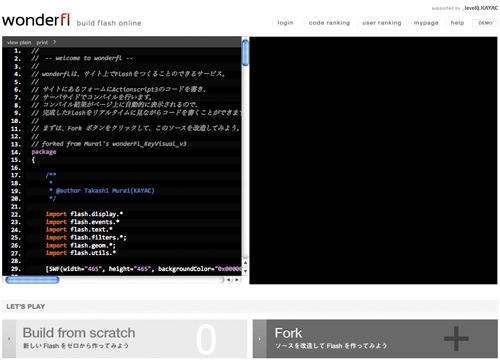The height and width of the screenshot is (362, 500).
Task: Click the scroll up arrow in code editor
Action: coord(245,263)
